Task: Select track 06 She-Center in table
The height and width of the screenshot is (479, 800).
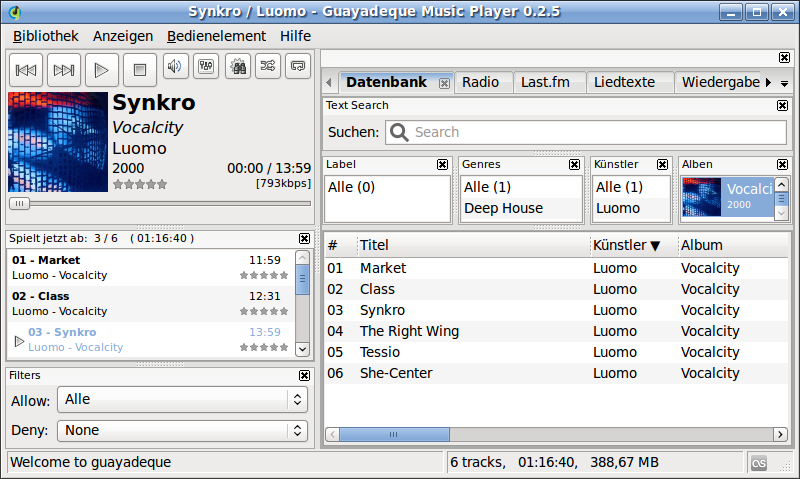Action: 557,373
